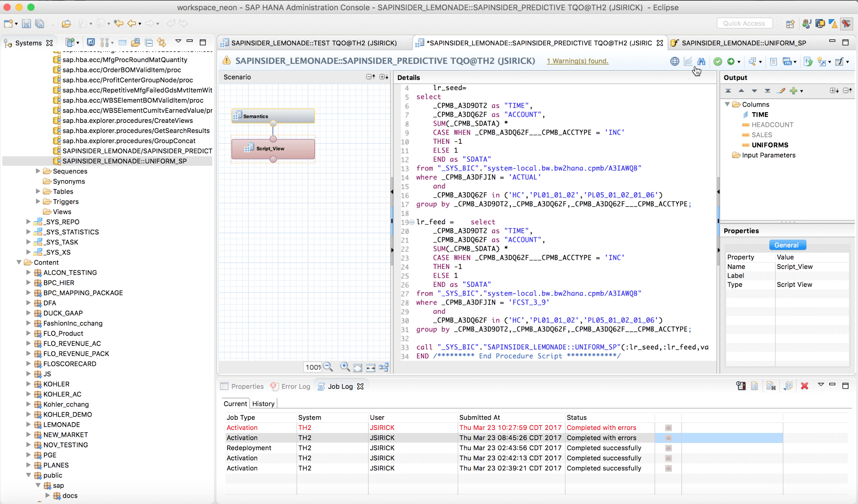Click the document list icon beside XML
858x504 pixels.
click(773, 62)
